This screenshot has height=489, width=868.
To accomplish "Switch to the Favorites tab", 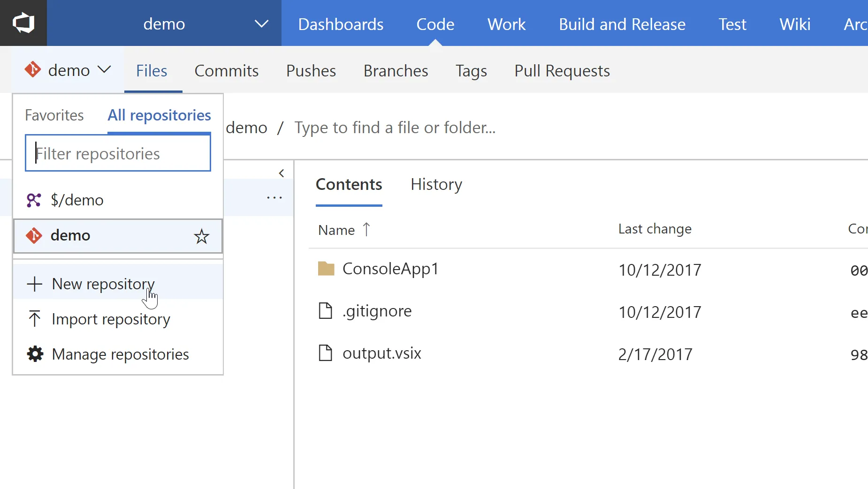I will point(54,115).
